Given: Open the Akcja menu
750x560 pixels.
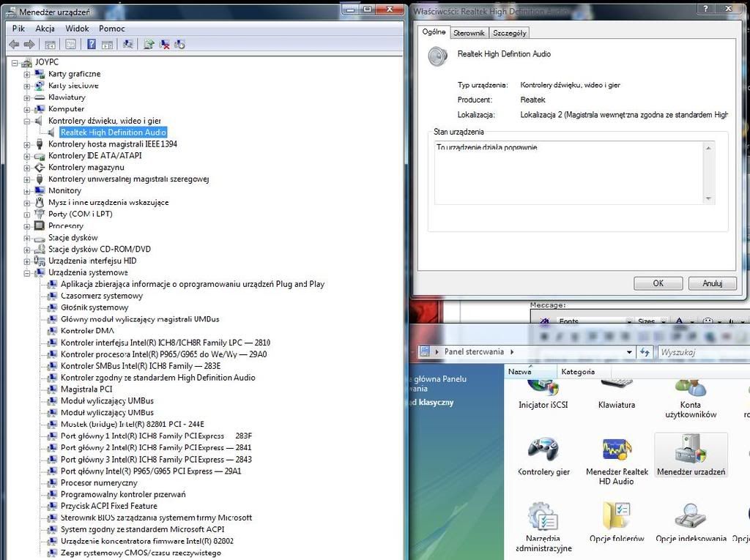Looking at the screenshot, I should [x=45, y=29].
